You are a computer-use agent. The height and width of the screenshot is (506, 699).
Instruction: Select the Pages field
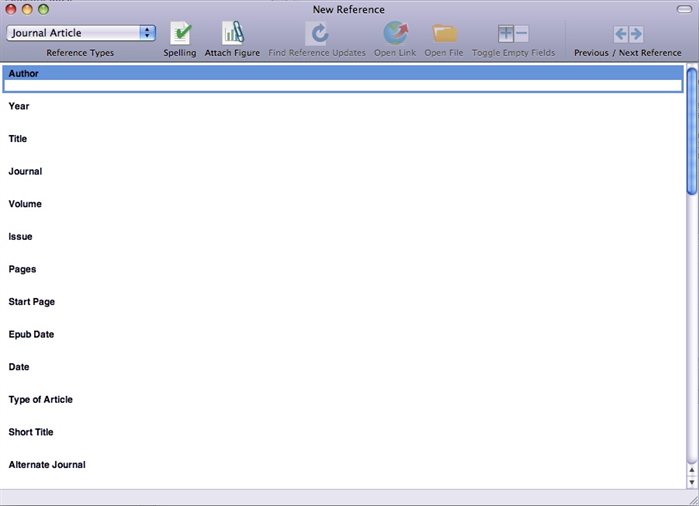22,269
